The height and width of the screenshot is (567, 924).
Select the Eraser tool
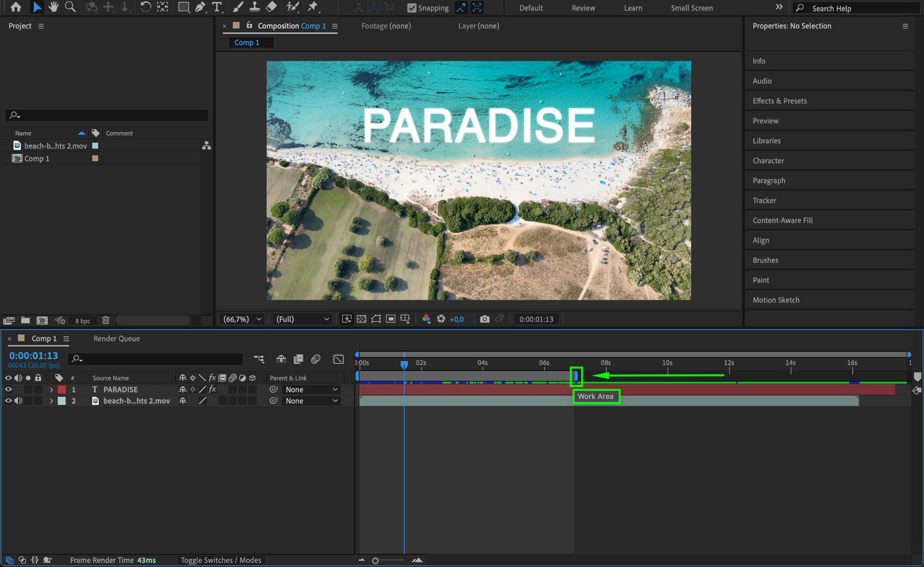[x=272, y=7]
